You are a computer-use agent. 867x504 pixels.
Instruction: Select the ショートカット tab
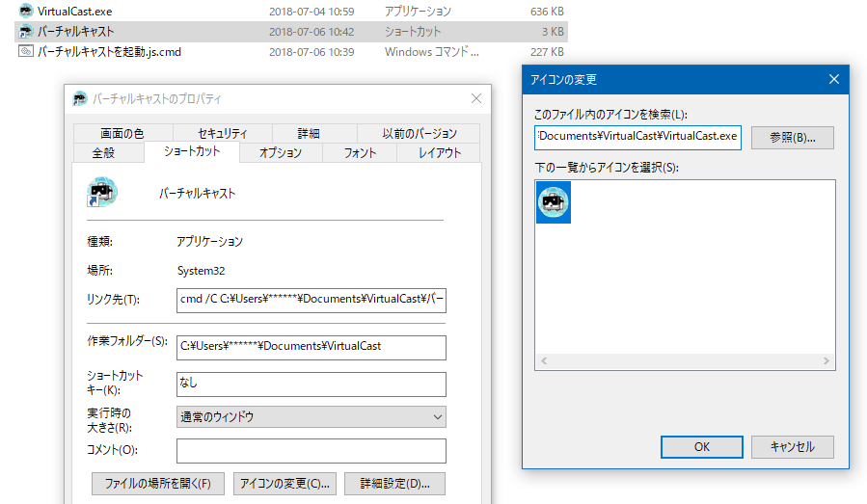pyautogui.click(x=192, y=151)
